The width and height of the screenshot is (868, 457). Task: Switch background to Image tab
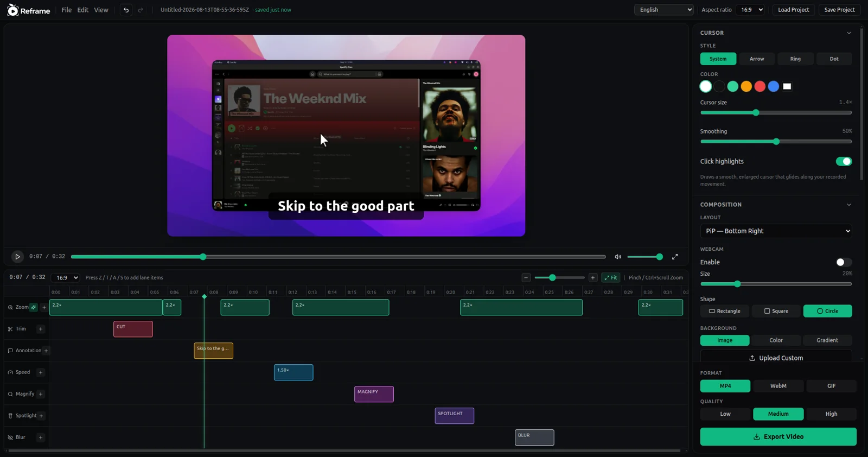point(725,340)
